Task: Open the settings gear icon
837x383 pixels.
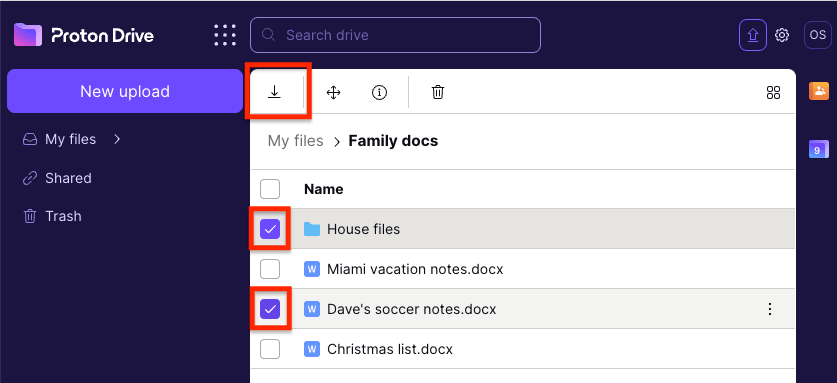Action: point(782,35)
